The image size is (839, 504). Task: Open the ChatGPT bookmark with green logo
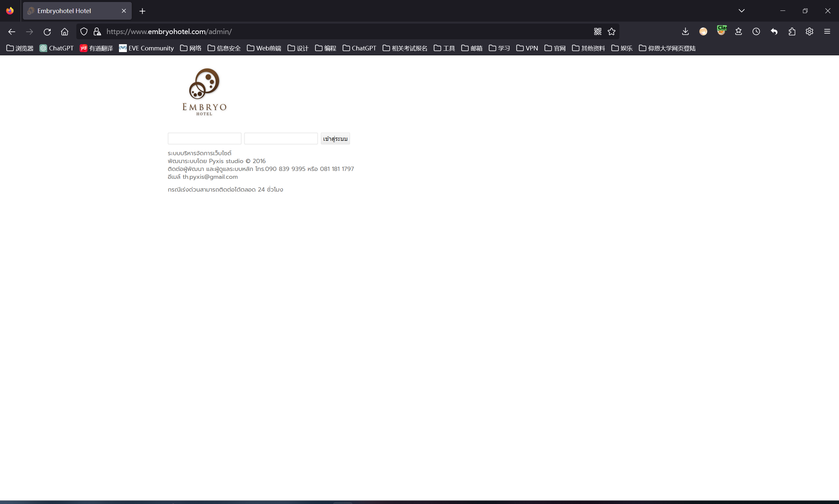pyautogui.click(x=56, y=48)
